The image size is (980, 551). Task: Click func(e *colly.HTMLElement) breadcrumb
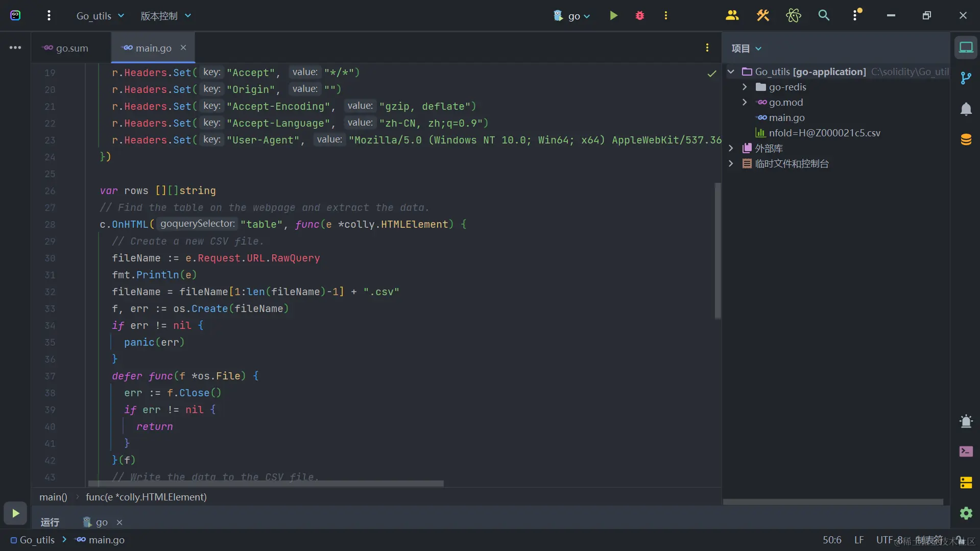pos(146,497)
